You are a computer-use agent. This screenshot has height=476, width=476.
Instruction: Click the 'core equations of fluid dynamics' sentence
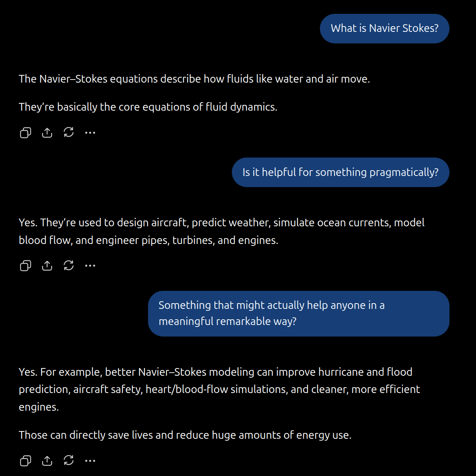[148, 107]
